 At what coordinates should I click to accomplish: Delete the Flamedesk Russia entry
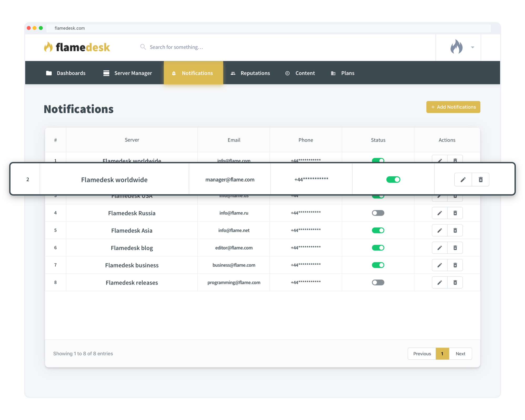(455, 213)
